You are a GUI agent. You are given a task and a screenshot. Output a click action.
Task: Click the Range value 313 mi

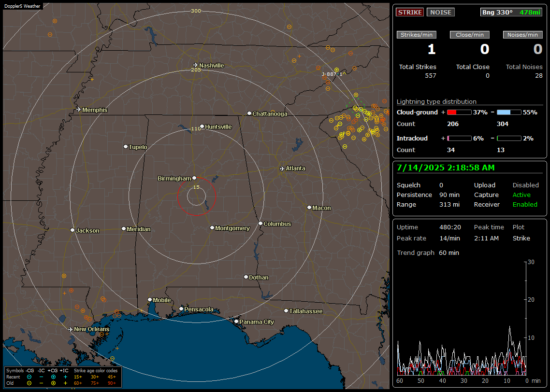pyautogui.click(x=449, y=205)
